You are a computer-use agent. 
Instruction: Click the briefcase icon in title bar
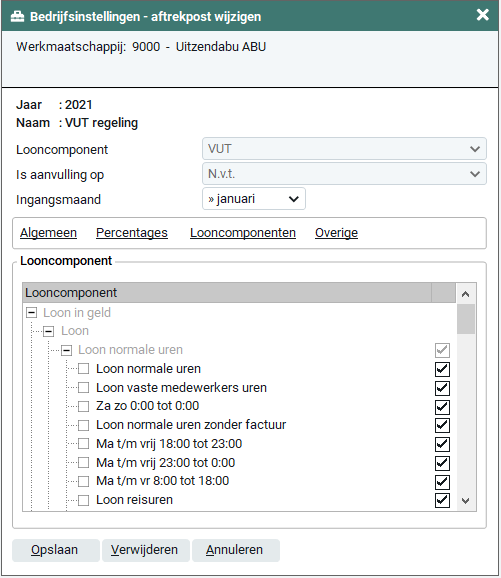[x=17, y=17]
